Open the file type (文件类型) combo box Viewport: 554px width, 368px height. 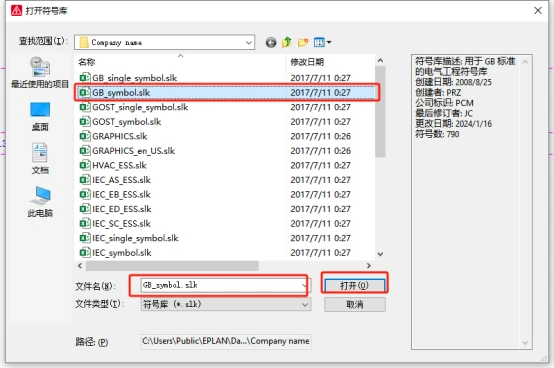point(226,304)
